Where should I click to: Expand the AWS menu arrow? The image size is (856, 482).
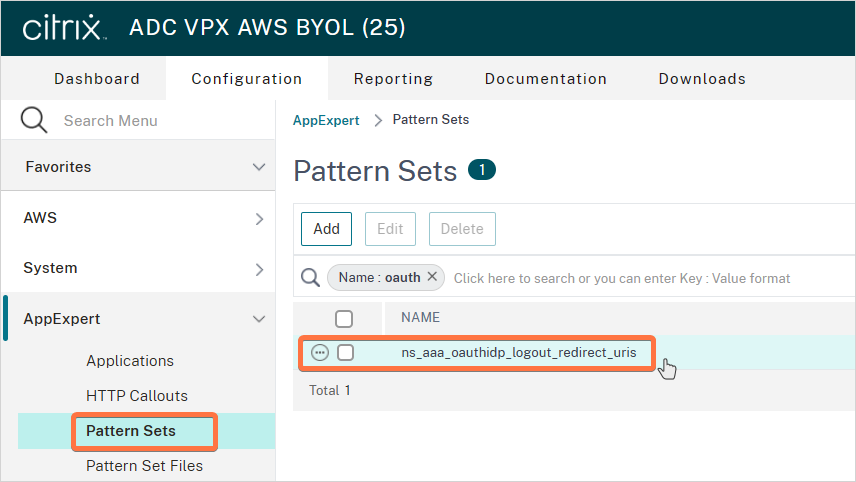coord(259,219)
